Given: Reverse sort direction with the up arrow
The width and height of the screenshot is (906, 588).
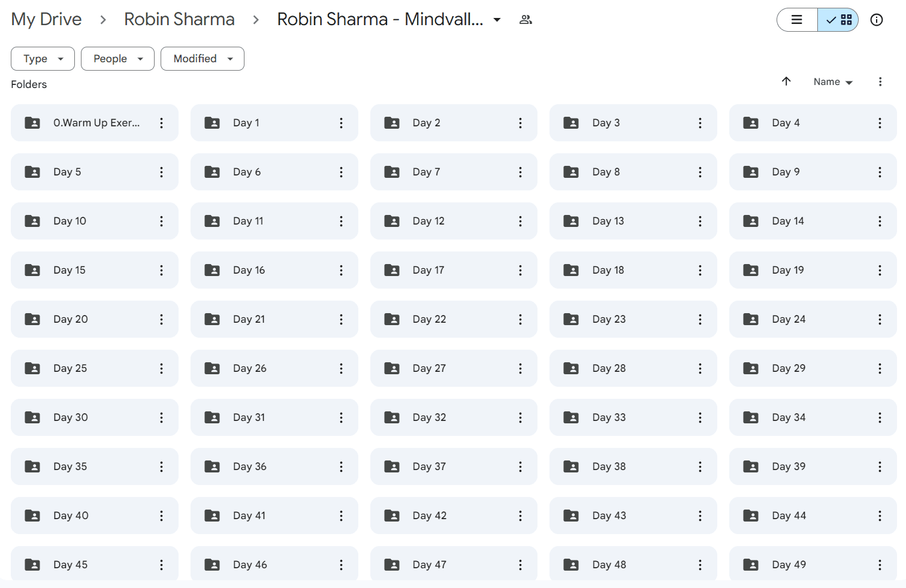Looking at the screenshot, I should [786, 81].
